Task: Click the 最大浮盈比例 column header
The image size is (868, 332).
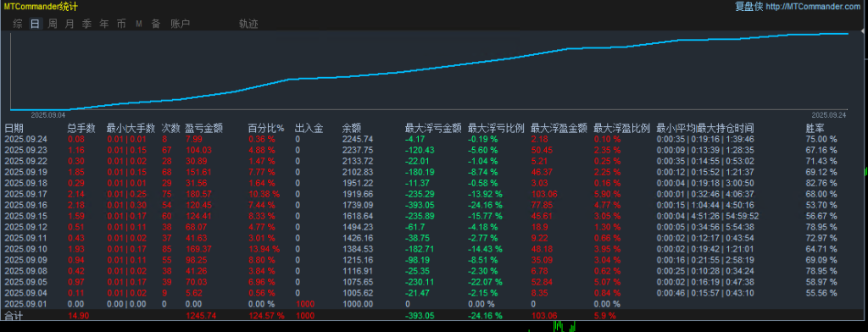Action: (621, 129)
